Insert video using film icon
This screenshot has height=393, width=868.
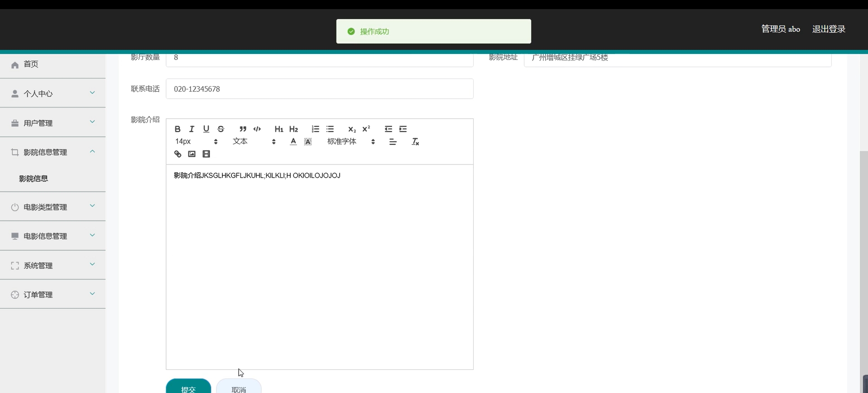point(206,154)
